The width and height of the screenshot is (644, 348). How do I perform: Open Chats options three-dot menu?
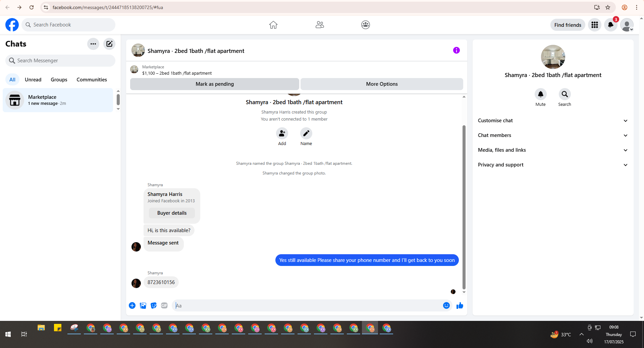tap(93, 44)
